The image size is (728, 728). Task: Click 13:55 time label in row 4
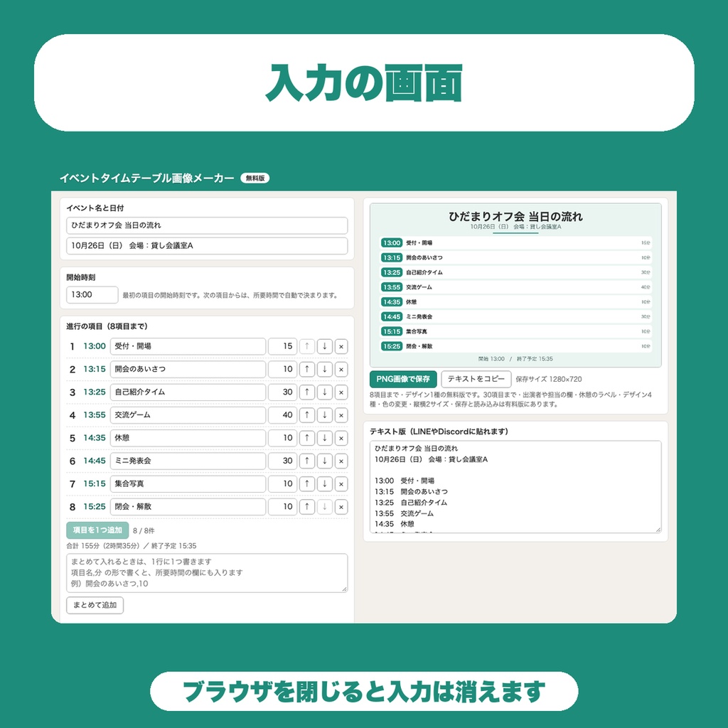[x=95, y=415]
